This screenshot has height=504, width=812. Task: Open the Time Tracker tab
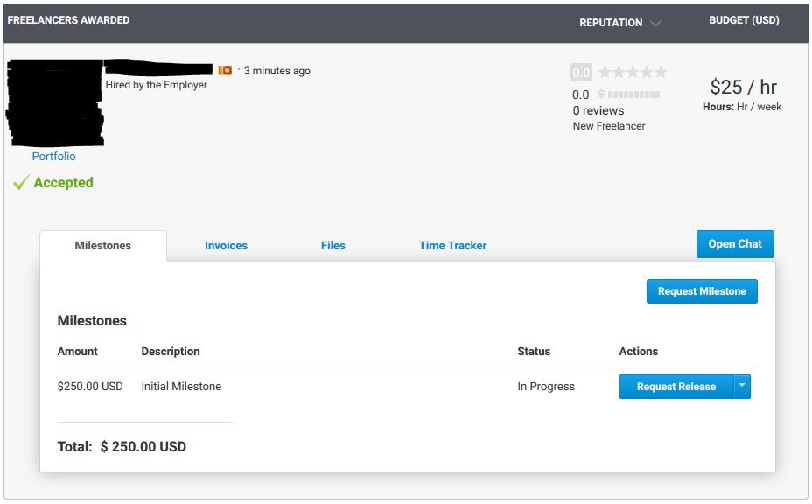[x=452, y=246]
